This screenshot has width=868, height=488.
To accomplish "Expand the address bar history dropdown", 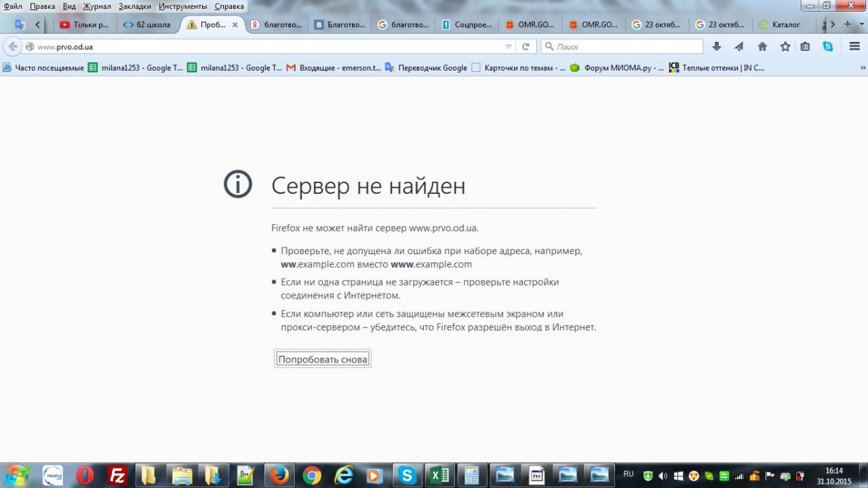I will tap(509, 47).
